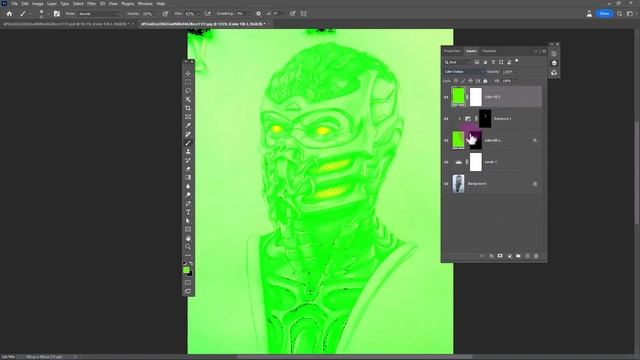
Task: Toggle lock all on the layer
Action: (x=485, y=81)
